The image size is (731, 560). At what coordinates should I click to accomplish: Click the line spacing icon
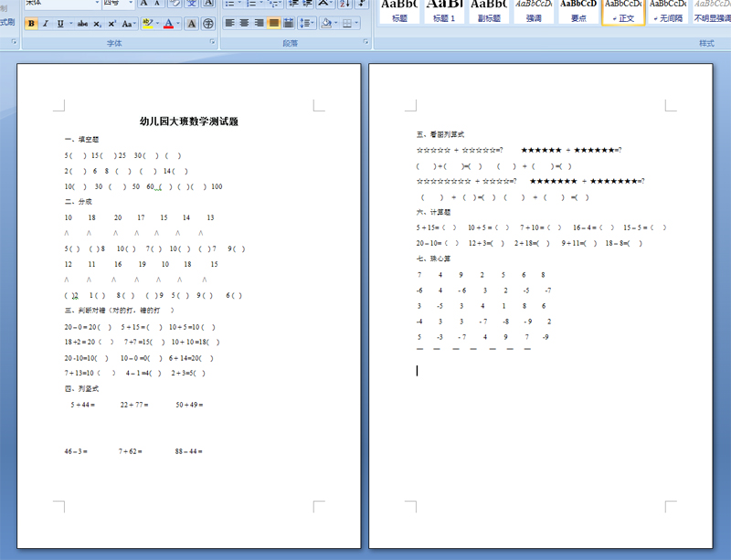(x=304, y=23)
